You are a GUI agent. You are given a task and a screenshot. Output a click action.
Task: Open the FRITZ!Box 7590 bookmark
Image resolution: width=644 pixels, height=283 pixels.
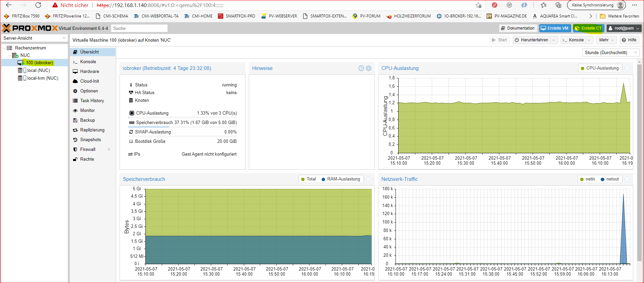click(21, 16)
